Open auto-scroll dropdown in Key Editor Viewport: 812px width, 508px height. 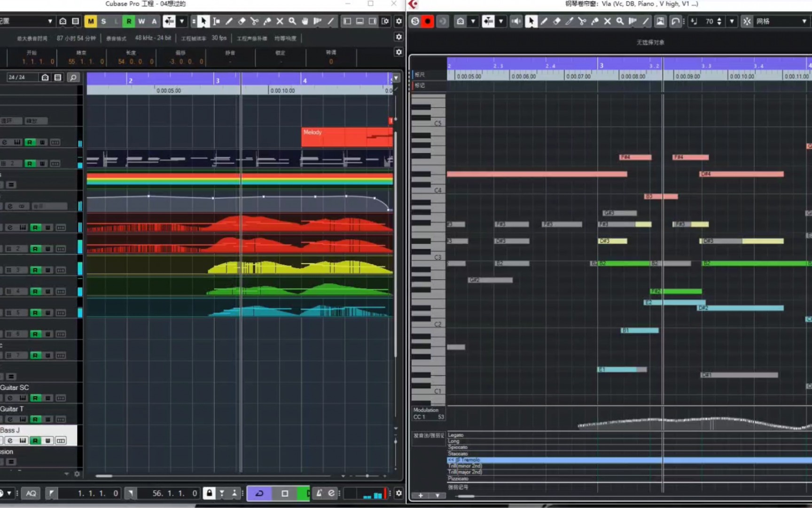[x=501, y=21]
